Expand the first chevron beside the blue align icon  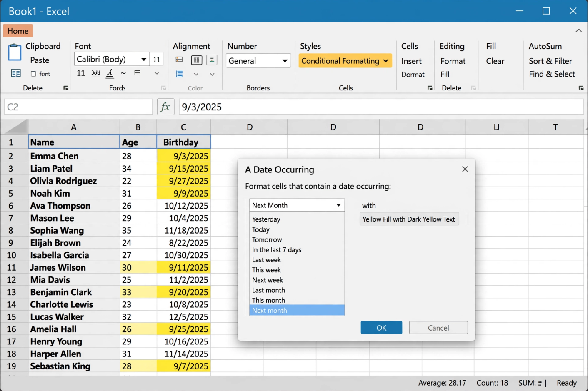click(x=196, y=75)
